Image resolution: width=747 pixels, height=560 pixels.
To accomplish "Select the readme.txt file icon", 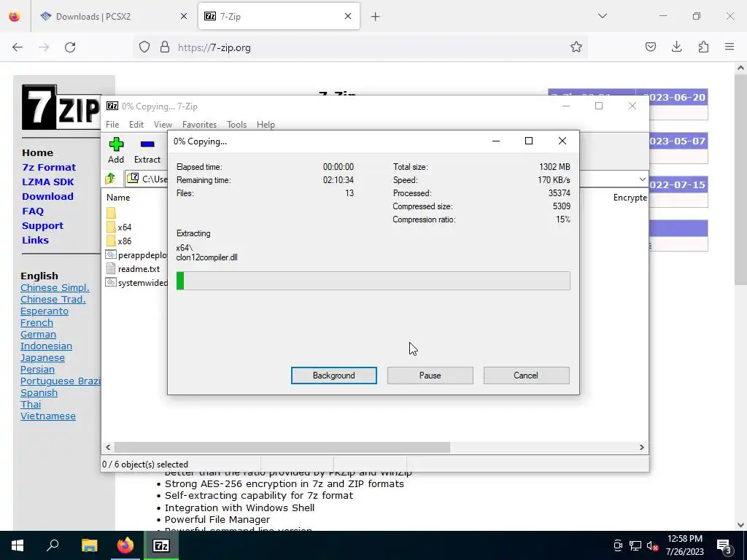I will point(111,268).
